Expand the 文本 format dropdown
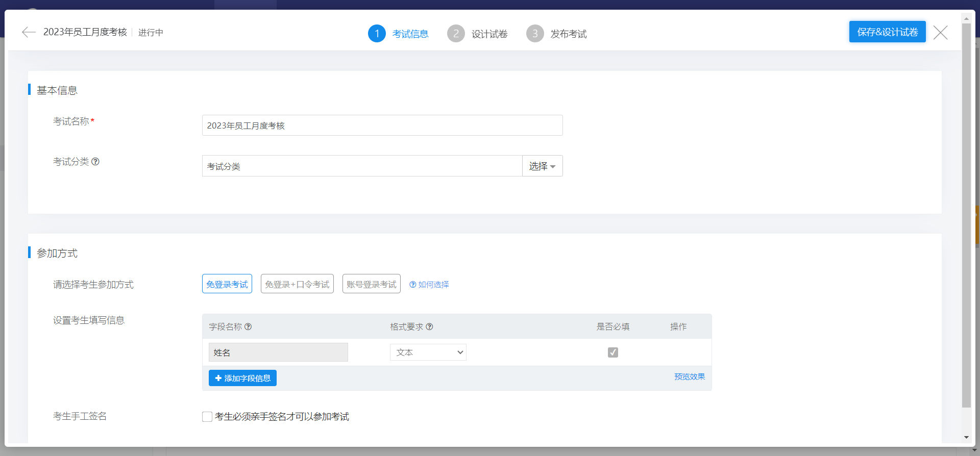This screenshot has width=980, height=456. click(428, 352)
